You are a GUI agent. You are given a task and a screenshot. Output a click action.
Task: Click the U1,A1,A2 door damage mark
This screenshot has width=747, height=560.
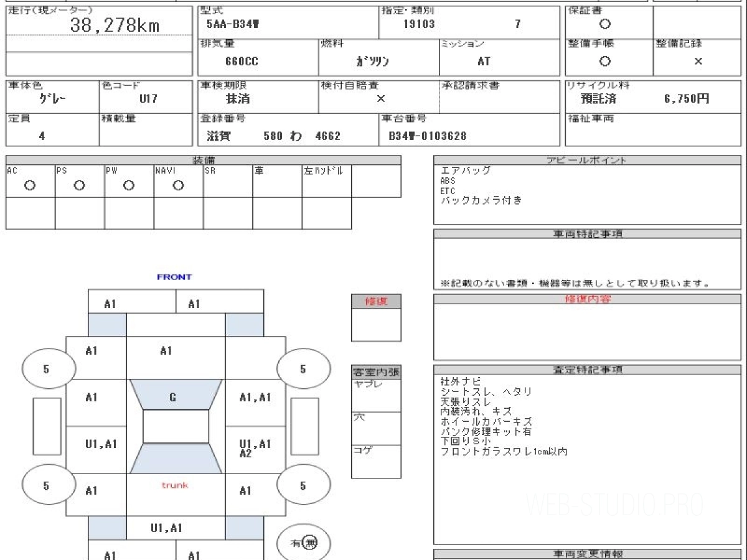tap(255, 449)
